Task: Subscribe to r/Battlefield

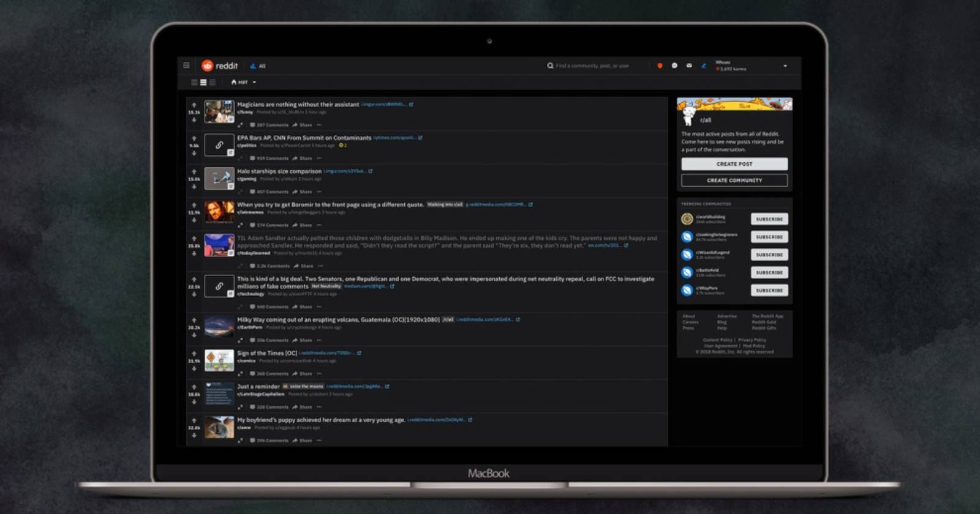Action: point(769,272)
